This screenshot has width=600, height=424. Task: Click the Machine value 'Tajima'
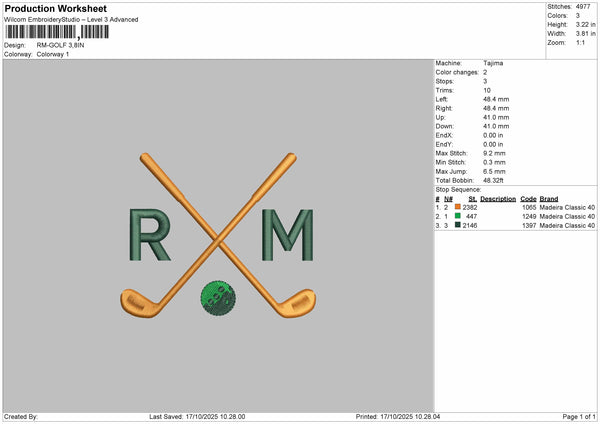[493, 63]
